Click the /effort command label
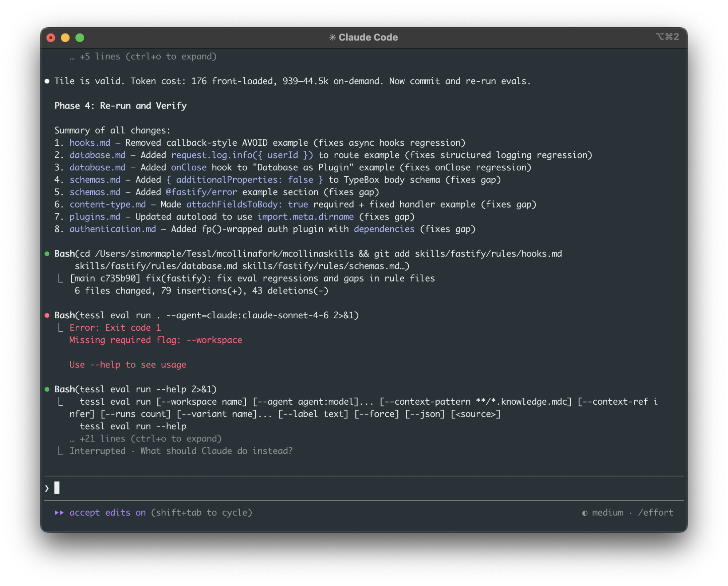This screenshot has width=728, height=586. (x=656, y=513)
